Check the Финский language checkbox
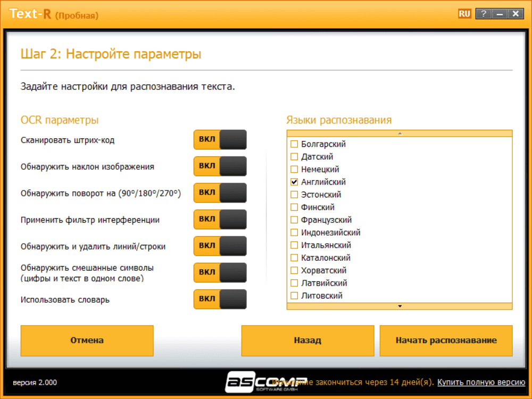 point(294,207)
